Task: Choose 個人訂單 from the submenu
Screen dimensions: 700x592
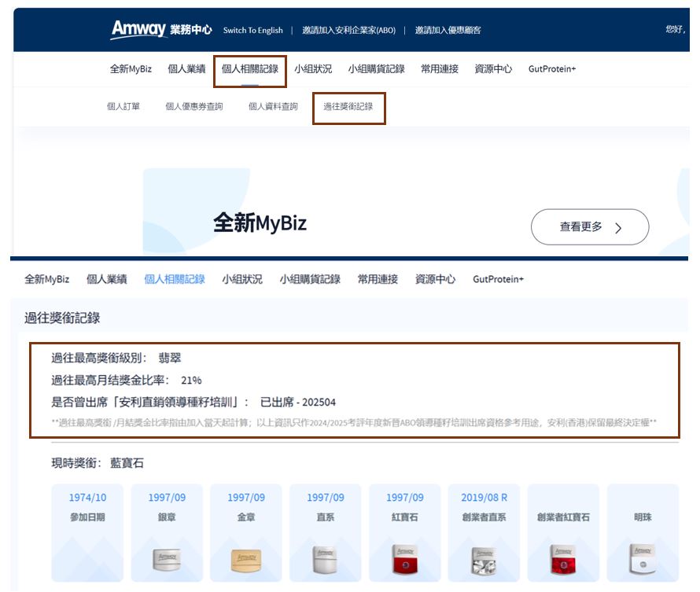Action: click(123, 107)
